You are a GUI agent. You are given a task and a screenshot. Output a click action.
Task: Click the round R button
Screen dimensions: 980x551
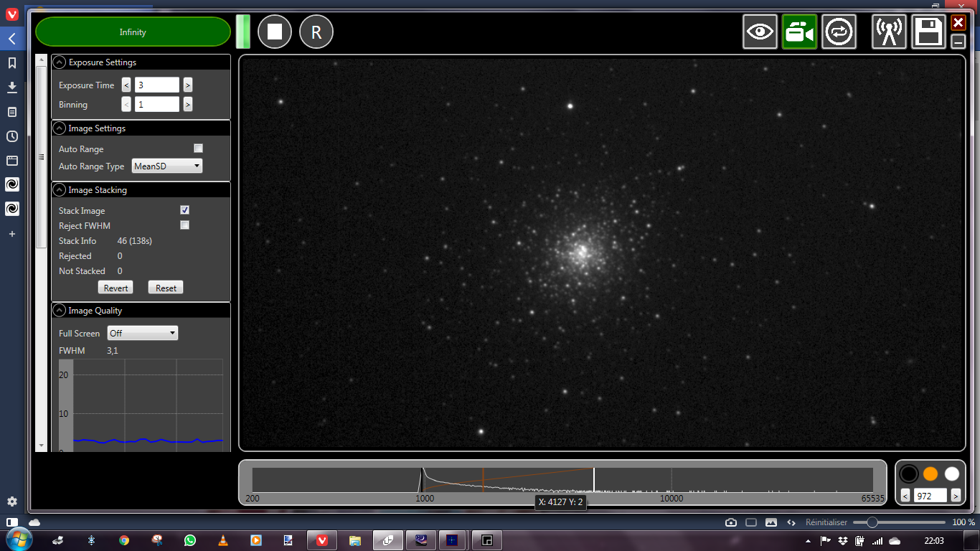click(x=316, y=32)
